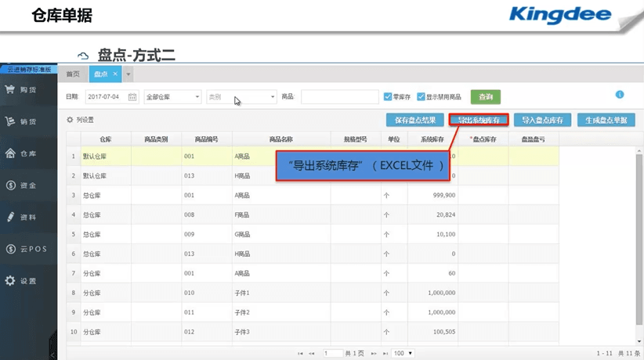Click the 商品 search input field
Image resolution: width=644 pixels, height=360 pixels.
point(340,97)
